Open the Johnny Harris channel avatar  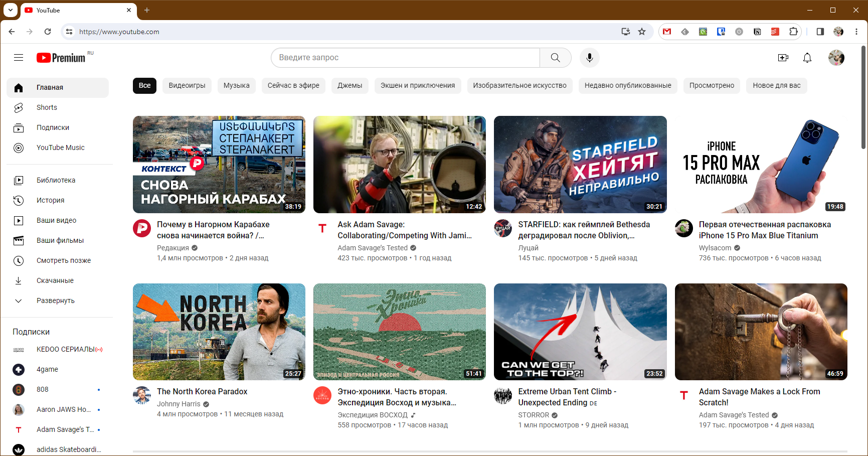tap(142, 395)
